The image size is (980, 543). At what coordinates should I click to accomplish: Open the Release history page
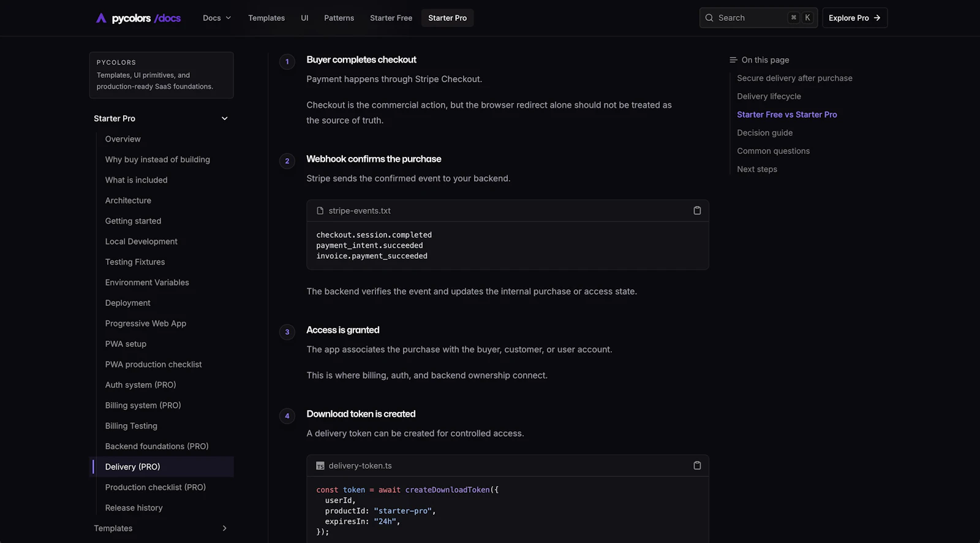tap(134, 508)
